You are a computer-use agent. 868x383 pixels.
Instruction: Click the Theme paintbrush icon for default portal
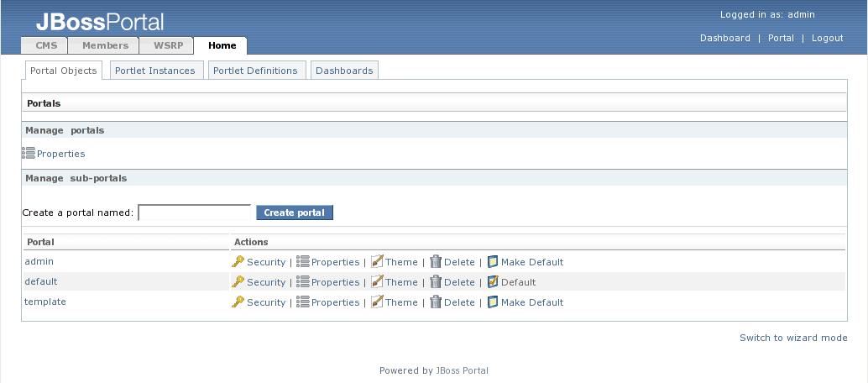click(377, 282)
